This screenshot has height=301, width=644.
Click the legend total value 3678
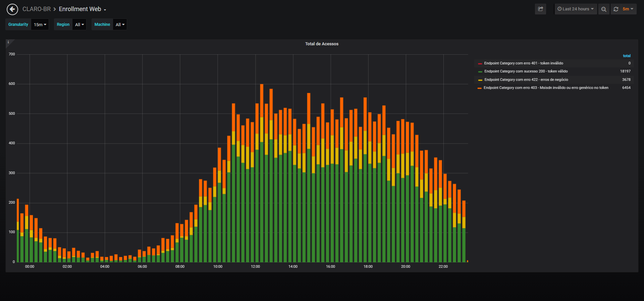coord(626,80)
